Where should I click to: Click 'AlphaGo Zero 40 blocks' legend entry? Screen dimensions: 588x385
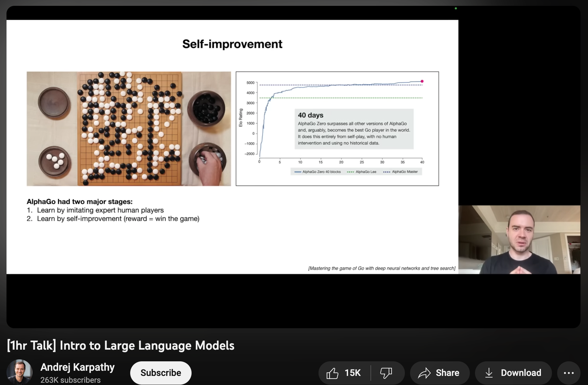pos(318,172)
